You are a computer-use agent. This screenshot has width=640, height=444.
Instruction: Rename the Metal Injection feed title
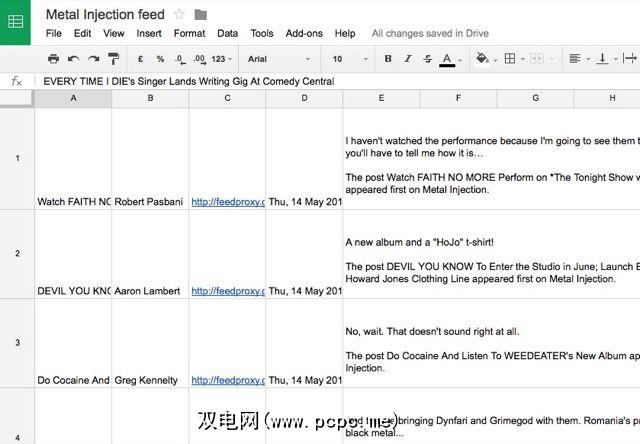click(x=105, y=15)
